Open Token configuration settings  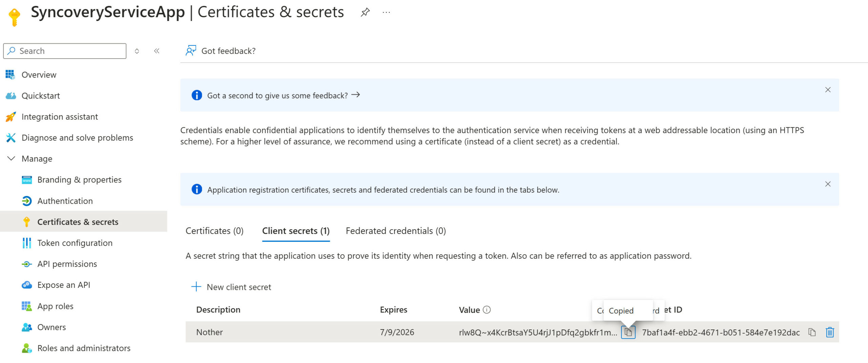coord(75,243)
